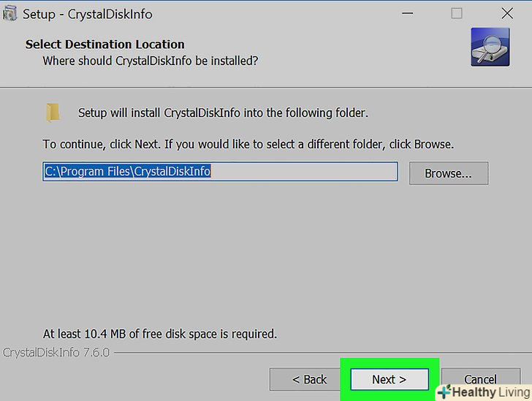
Task: Cancel the CrystalDiskInfo installation
Action: [480, 378]
